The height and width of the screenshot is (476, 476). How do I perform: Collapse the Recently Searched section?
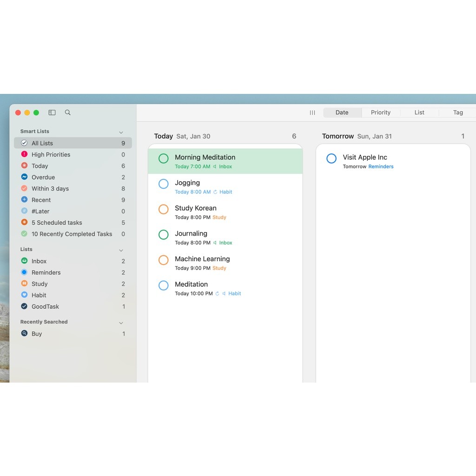[121, 323]
